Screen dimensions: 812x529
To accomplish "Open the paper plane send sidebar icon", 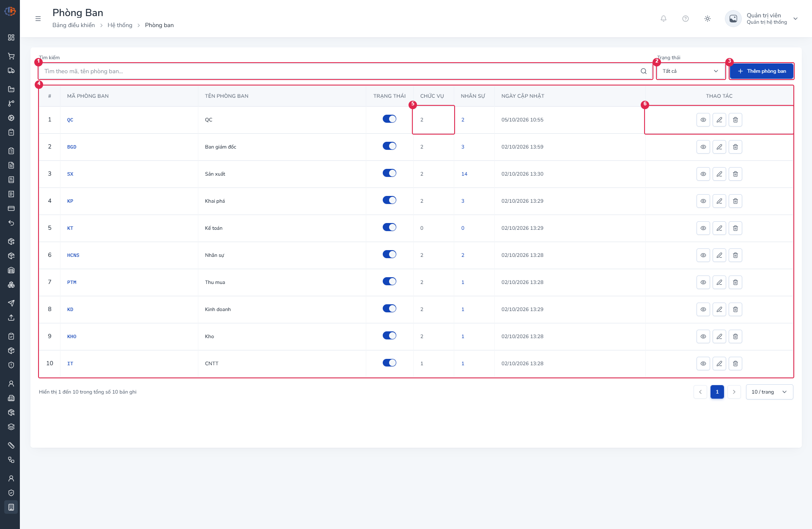I will click(11, 303).
